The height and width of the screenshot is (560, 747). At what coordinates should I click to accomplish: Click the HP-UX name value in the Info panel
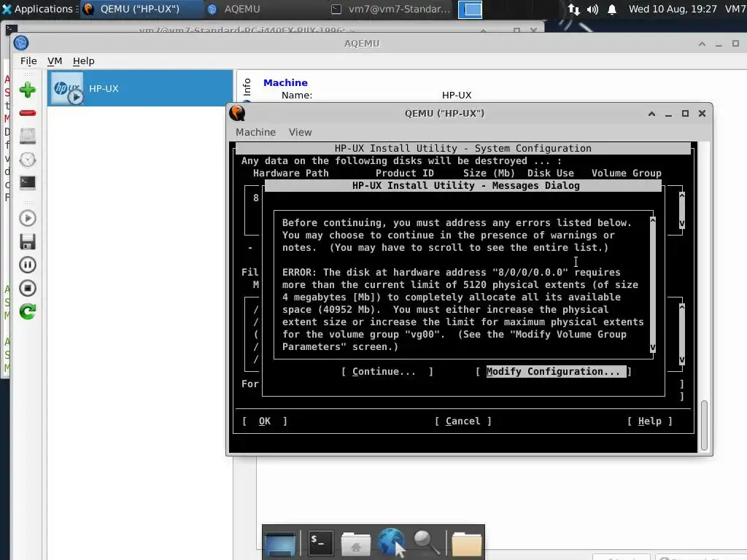pos(457,96)
